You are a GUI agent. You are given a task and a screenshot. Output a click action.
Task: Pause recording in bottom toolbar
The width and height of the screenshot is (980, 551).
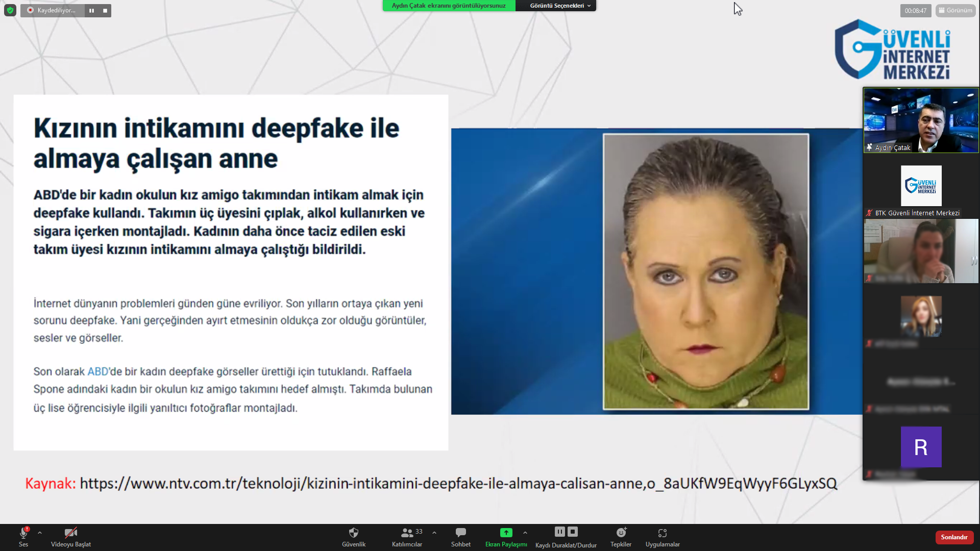560,532
